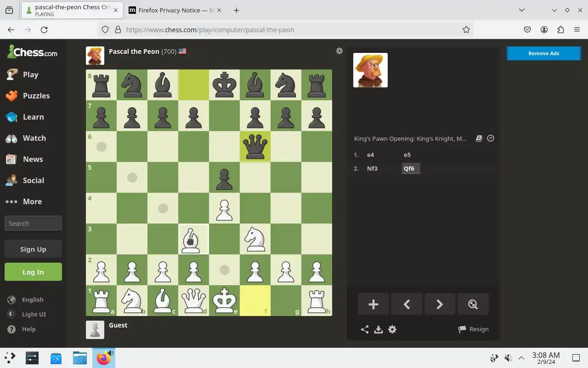
Task: Open the Play menu item
Action: (30, 75)
